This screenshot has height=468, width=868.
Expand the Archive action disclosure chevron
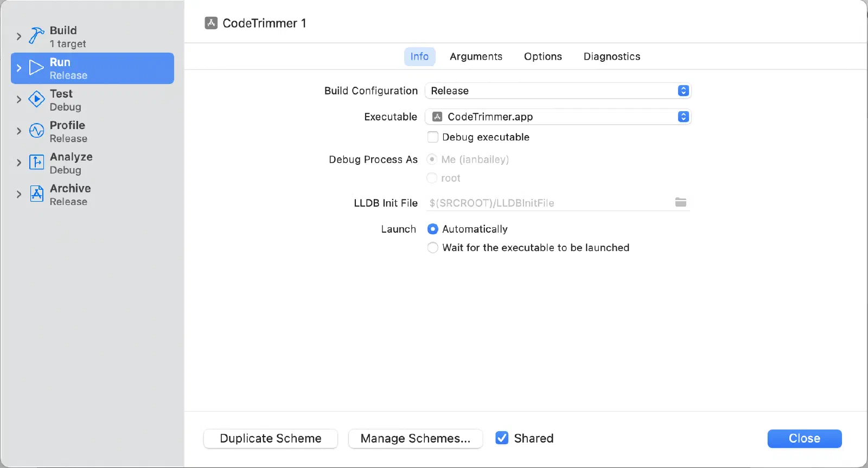coord(19,194)
